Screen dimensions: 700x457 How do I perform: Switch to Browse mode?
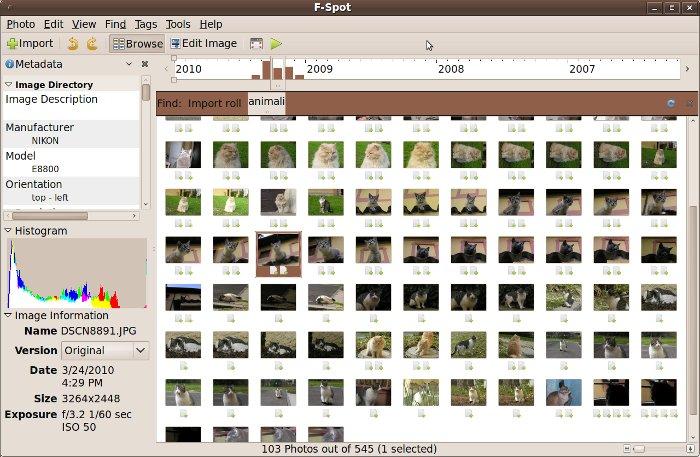coord(138,43)
